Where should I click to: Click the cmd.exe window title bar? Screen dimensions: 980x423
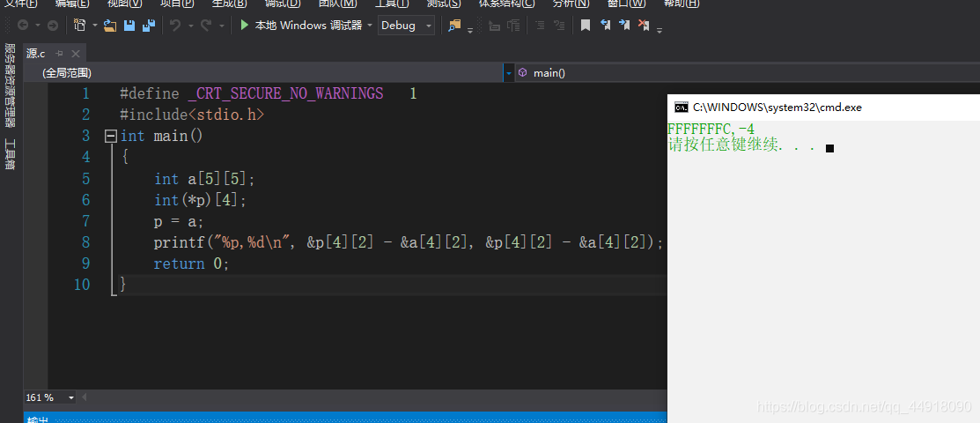point(824,107)
